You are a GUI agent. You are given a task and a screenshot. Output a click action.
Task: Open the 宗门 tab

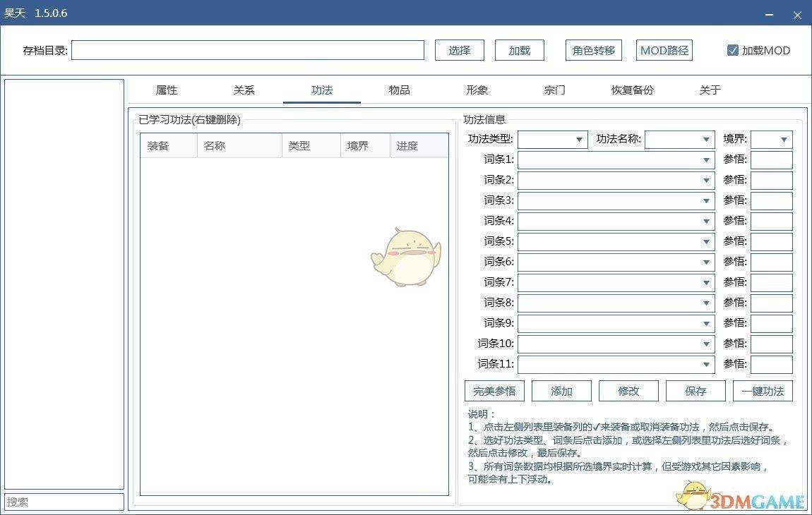[x=554, y=90]
